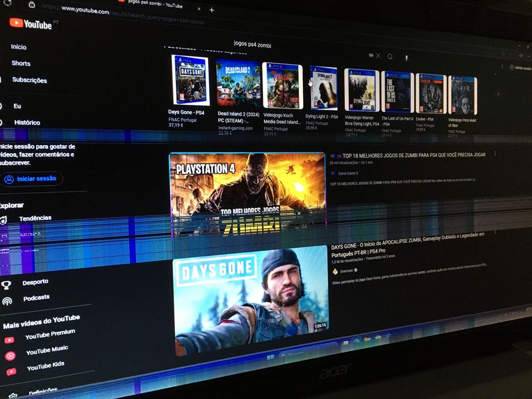Open the on-screen keyboard icon in search

371,55
